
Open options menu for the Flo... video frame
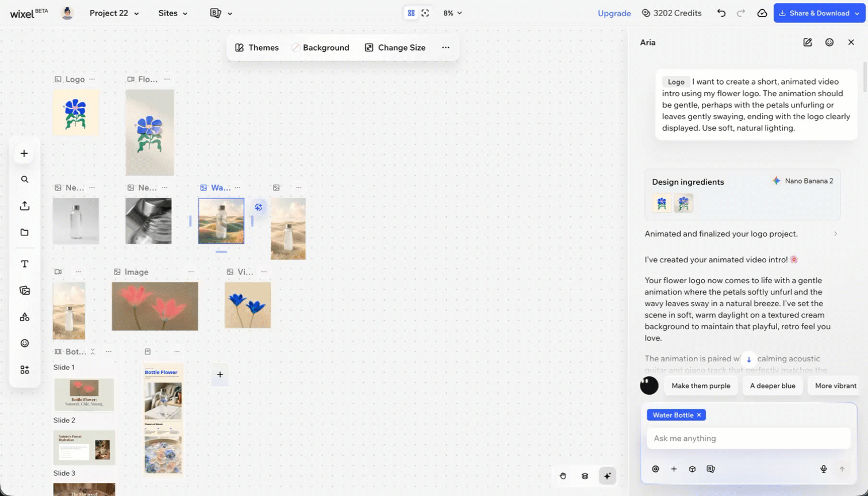[167, 79]
